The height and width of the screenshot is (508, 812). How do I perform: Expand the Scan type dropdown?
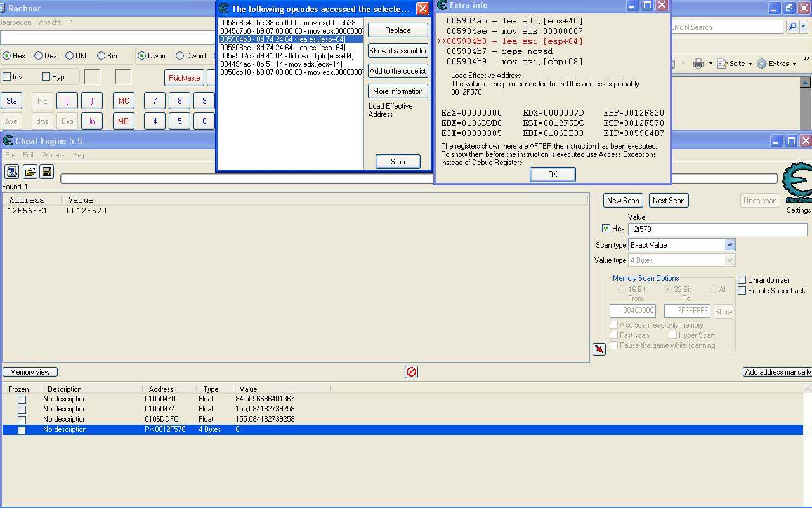730,245
